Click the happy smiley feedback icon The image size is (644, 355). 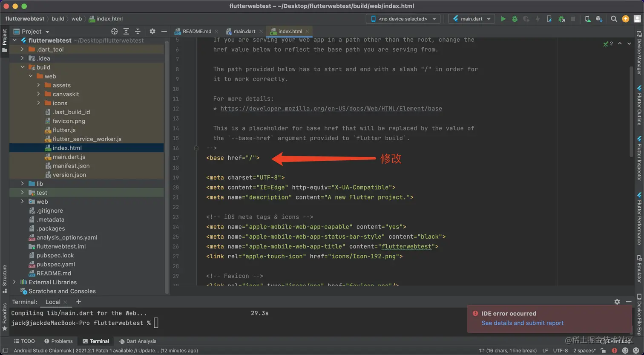(x=625, y=351)
